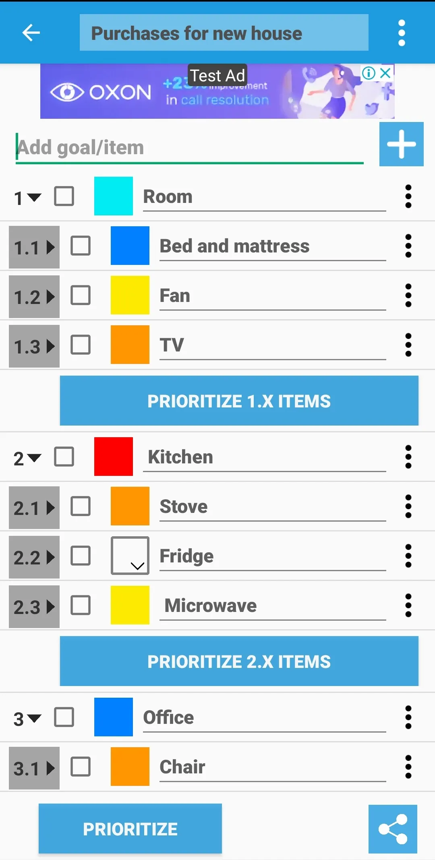435x868 pixels.
Task: Open options menu for Room item
Action: point(408,196)
